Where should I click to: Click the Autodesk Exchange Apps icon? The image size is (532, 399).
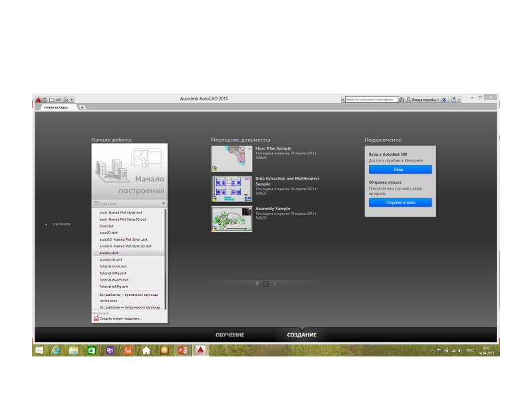tap(444, 100)
